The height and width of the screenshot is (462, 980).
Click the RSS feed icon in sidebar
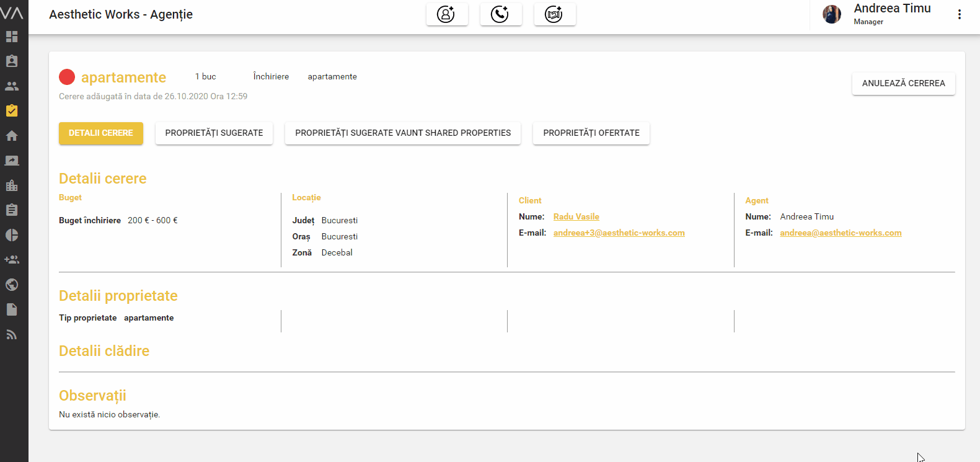[12, 334]
